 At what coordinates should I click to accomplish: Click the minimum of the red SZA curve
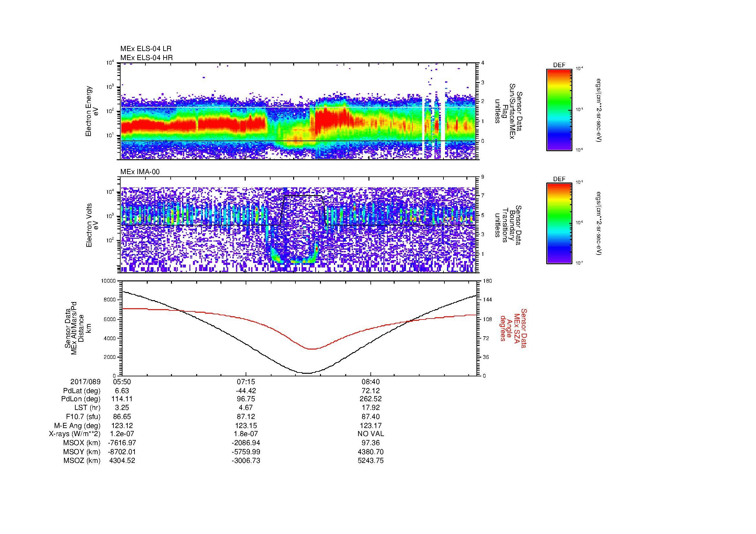pyautogui.click(x=312, y=349)
